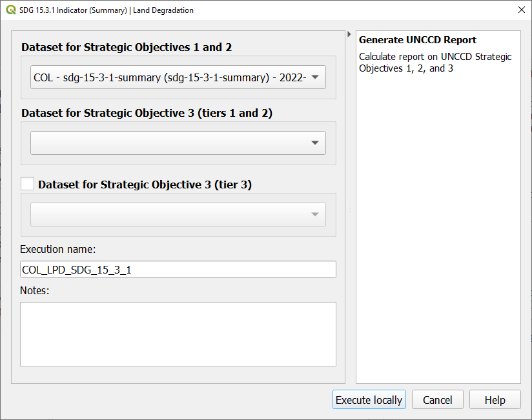Expand the empty tiers 1 and 2 dataset dropdown
532x420 pixels.
click(178, 143)
